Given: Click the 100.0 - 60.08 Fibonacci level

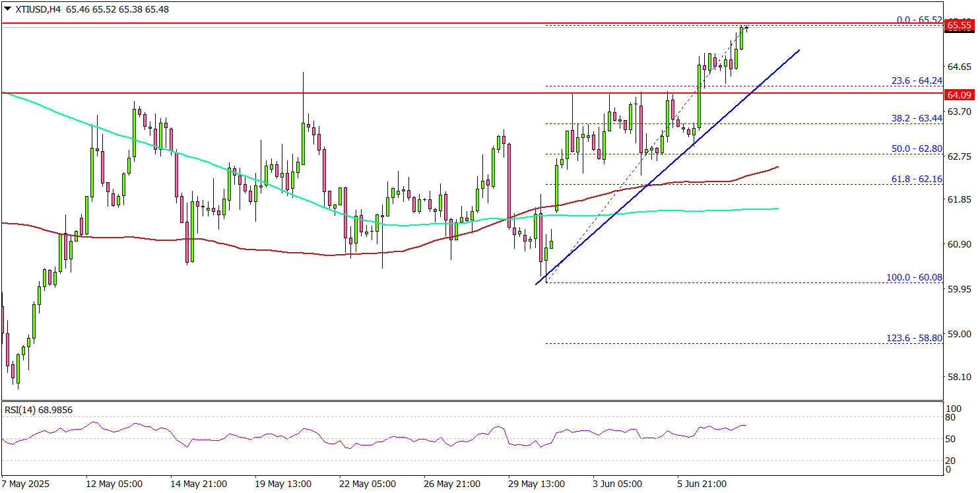Looking at the screenshot, I should point(914,278).
